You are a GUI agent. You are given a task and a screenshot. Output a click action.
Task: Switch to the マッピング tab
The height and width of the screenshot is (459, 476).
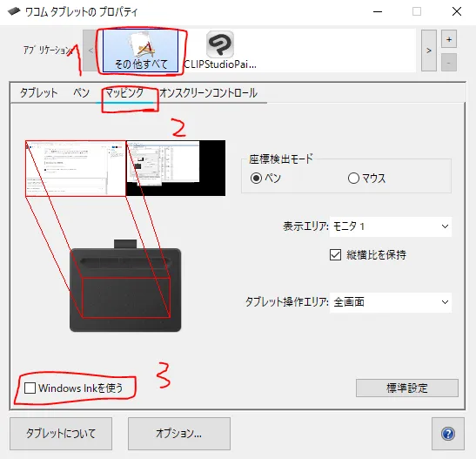point(124,92)
